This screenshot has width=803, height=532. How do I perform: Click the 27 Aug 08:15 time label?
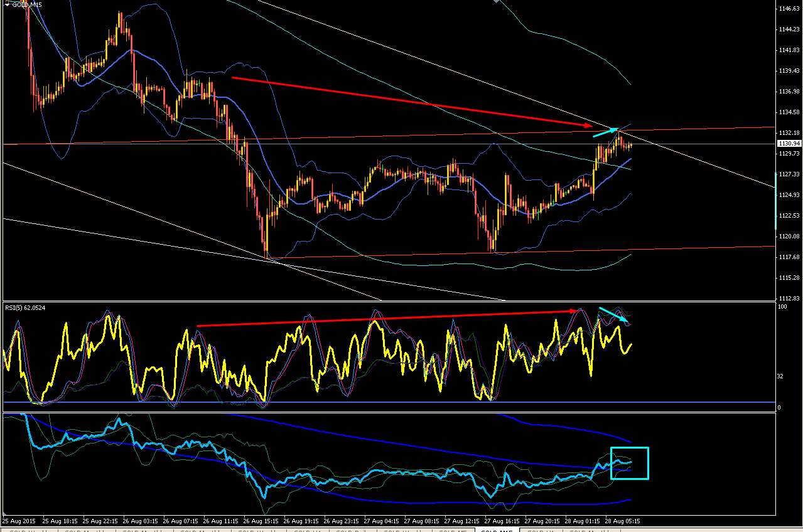coord(421,521)
